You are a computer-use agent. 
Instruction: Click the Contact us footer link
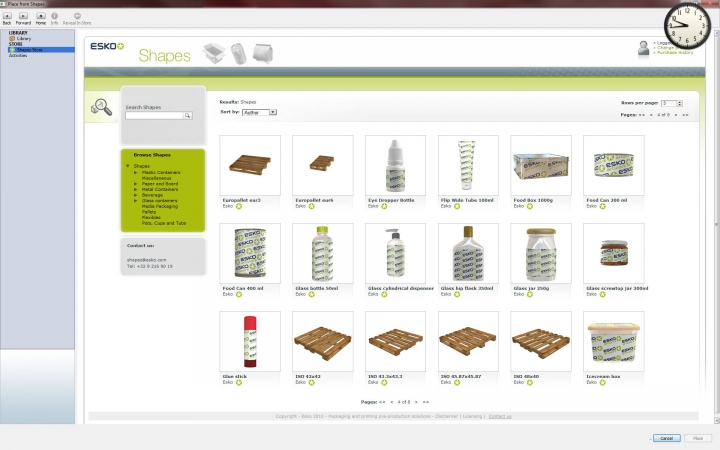pos(500,415)
